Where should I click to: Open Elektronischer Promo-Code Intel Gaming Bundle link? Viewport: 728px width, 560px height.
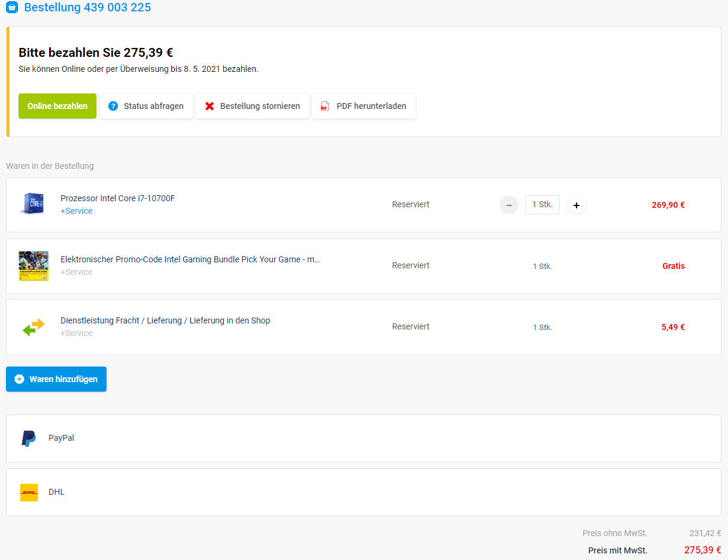pyautogui.click(x=190, y=259)
